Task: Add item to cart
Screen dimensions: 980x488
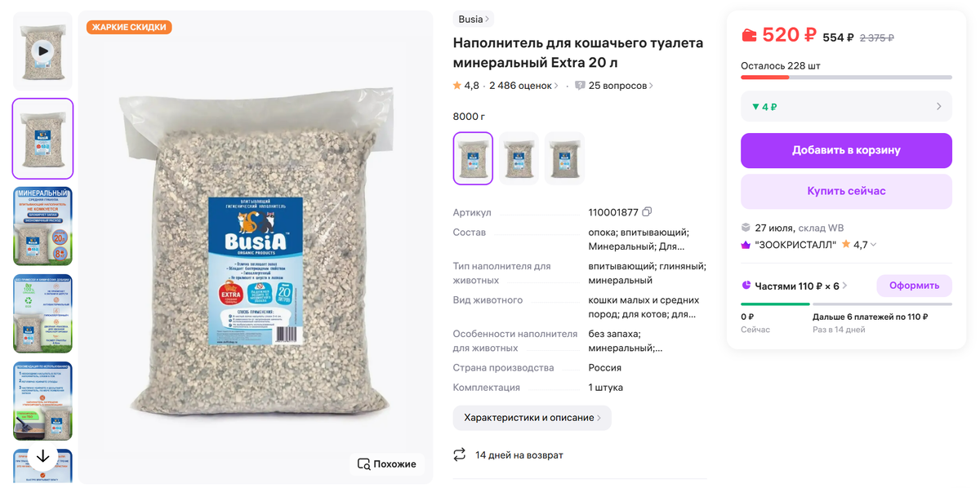Action: 846,150
